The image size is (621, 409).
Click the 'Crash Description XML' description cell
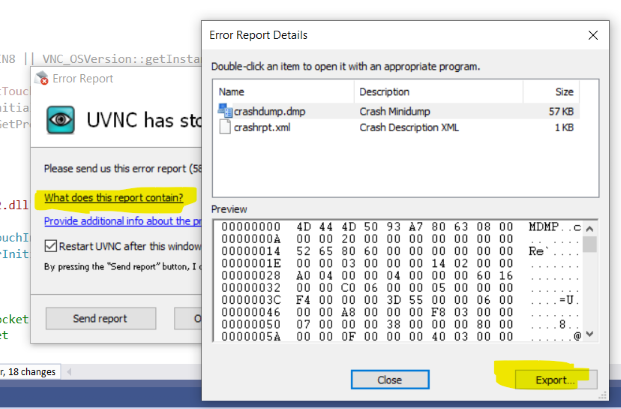[x=409, y=127]
